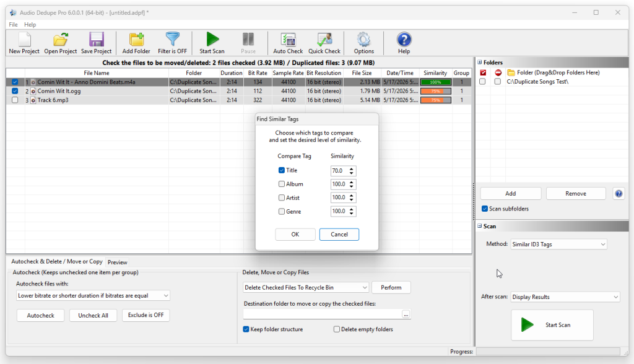Click the Album similarity spinner arrows
The image size is (634, 364).
(x=352, y=184)
